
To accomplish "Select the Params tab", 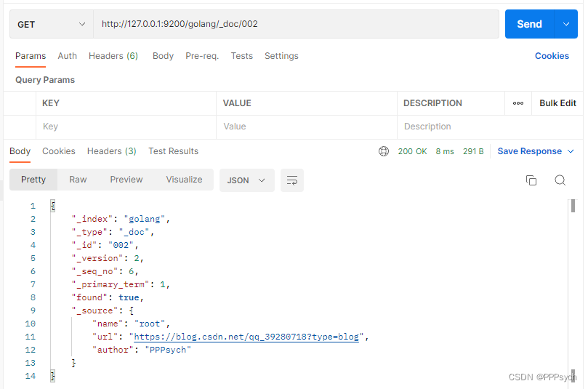I will tap(31, 56).
